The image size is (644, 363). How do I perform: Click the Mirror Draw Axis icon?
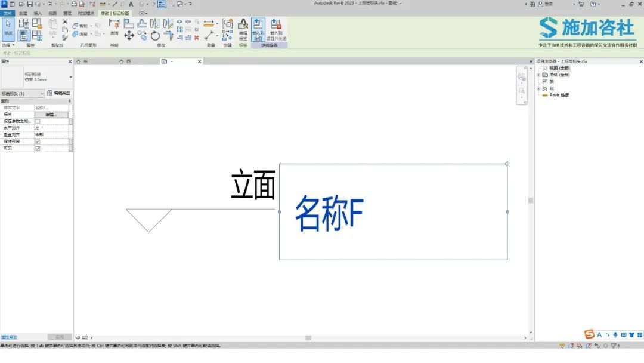(x=168, y=24)
